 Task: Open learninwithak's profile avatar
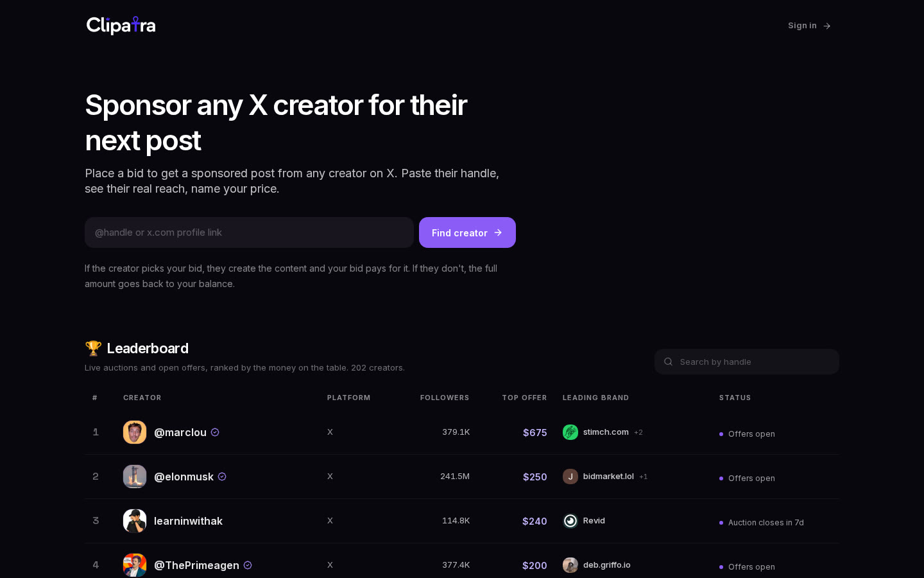pyautogui.click(x=135, y=521)
